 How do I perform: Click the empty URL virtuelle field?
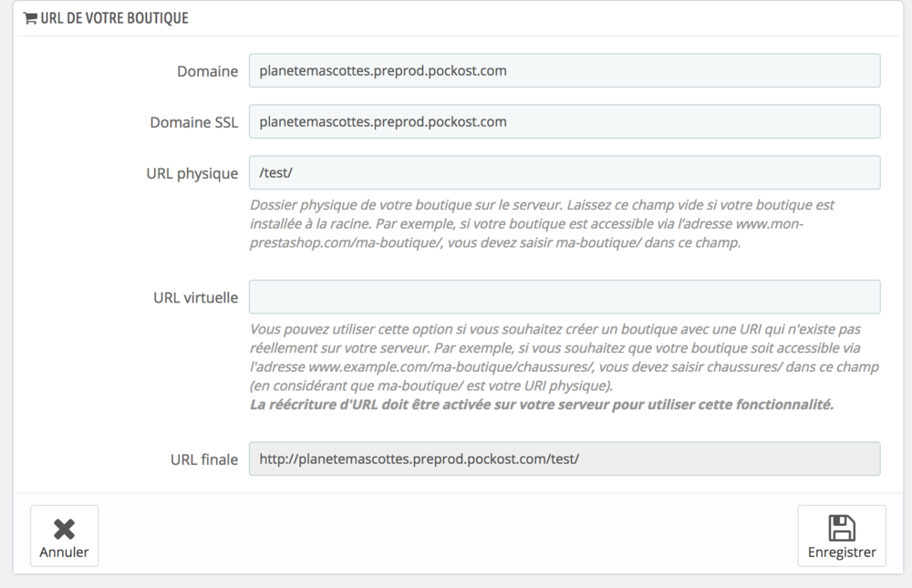(565, 297)
